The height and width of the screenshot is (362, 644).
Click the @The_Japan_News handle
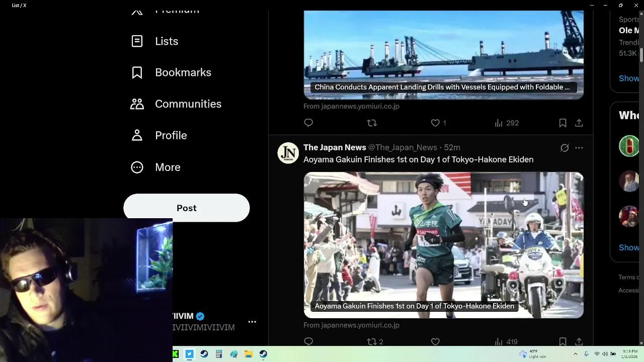click(x=403, y=147)
